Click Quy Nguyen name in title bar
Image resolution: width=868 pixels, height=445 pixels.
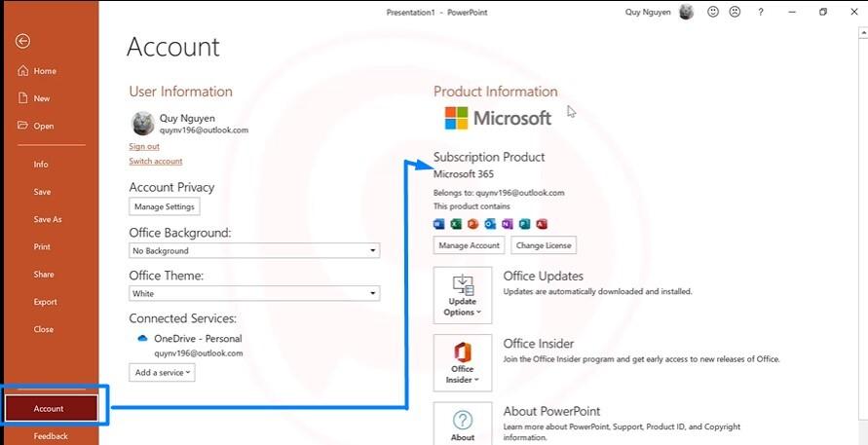(648, 13)
